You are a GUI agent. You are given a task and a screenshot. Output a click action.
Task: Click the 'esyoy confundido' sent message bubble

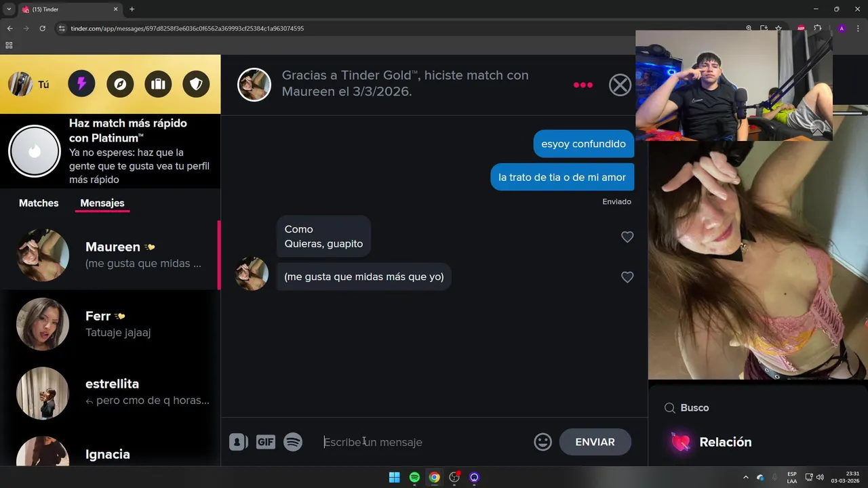pos(583,144)
